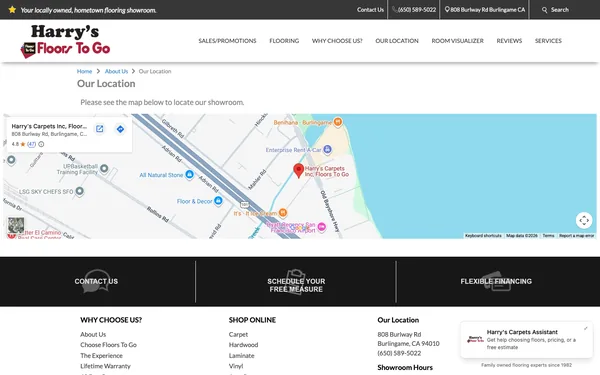600x375 pixels.
Task: Open the Why Choose Us? menu
Action: (x=337, y=41)
